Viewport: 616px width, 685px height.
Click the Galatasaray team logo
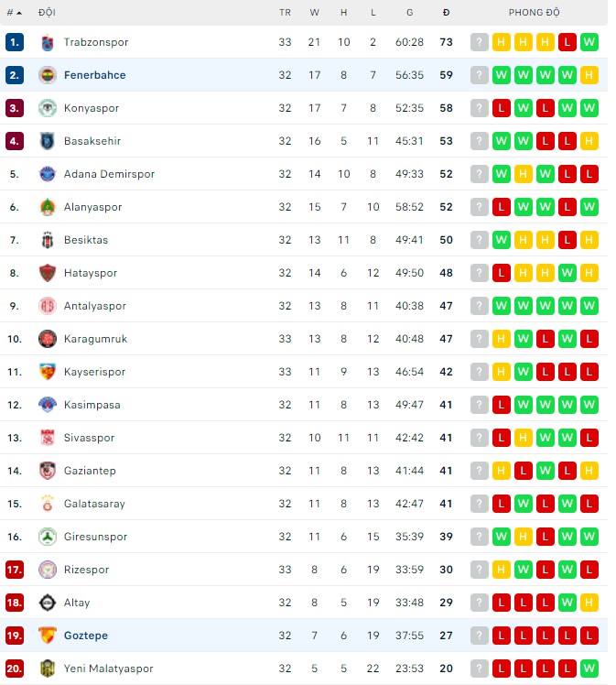pos(48,504)
